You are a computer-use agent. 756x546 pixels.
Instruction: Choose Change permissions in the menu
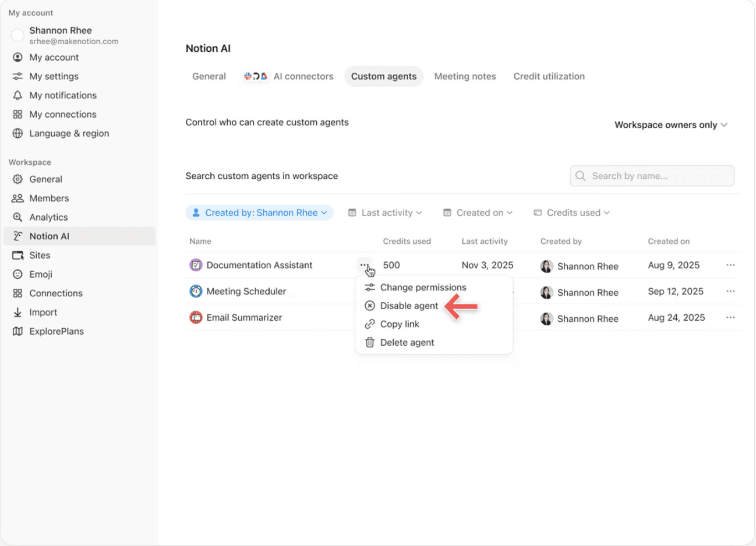point(423,287)
